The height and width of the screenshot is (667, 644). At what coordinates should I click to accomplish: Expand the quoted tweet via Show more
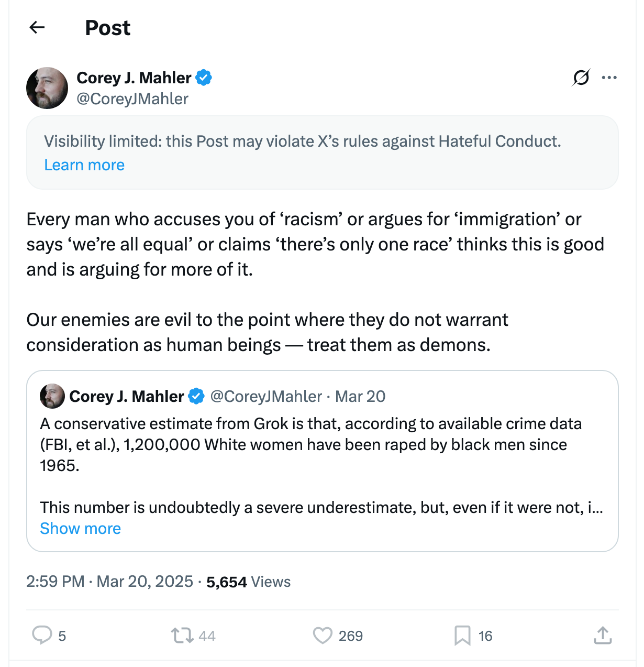[80, 529]
